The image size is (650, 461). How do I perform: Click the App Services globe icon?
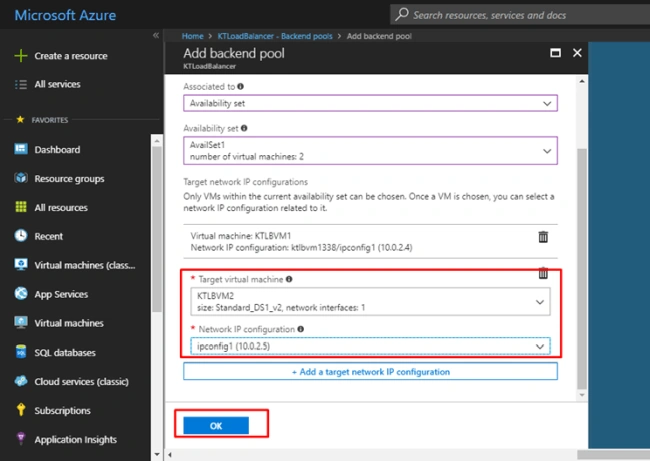click(21, 294)
